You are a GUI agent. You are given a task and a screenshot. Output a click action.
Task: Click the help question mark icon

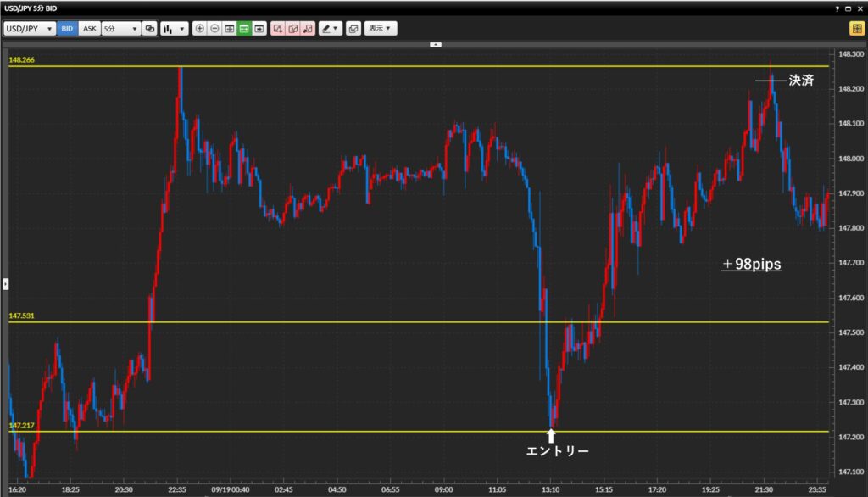point(837,8)
